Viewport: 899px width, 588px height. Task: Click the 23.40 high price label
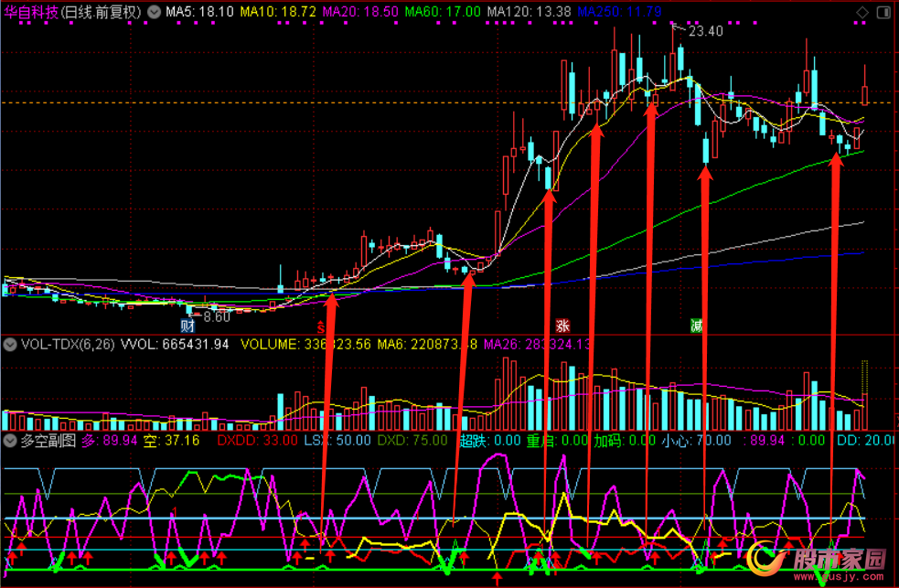pyautogui.click(x=706, y=31)
